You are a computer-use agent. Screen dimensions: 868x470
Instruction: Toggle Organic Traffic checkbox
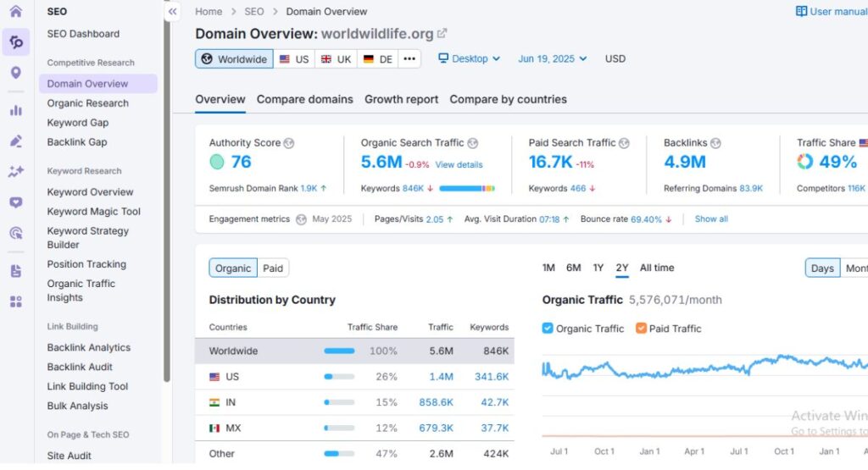[548, 329]
